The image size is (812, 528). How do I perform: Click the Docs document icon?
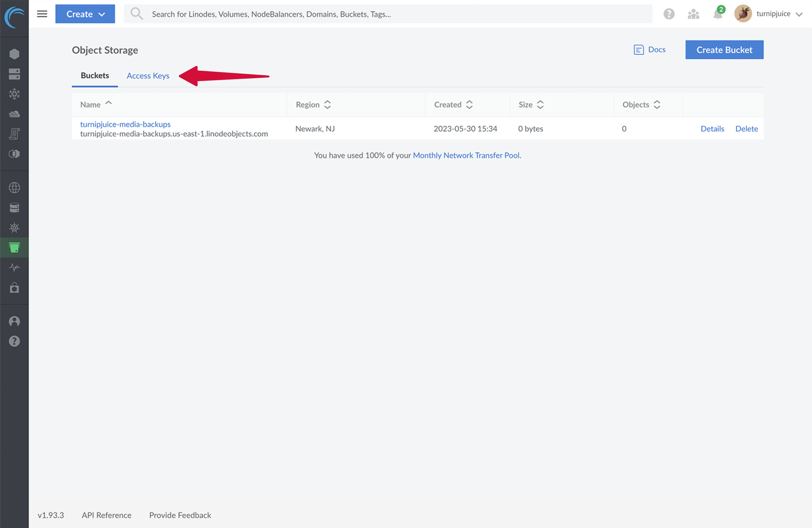coord(638,50)
